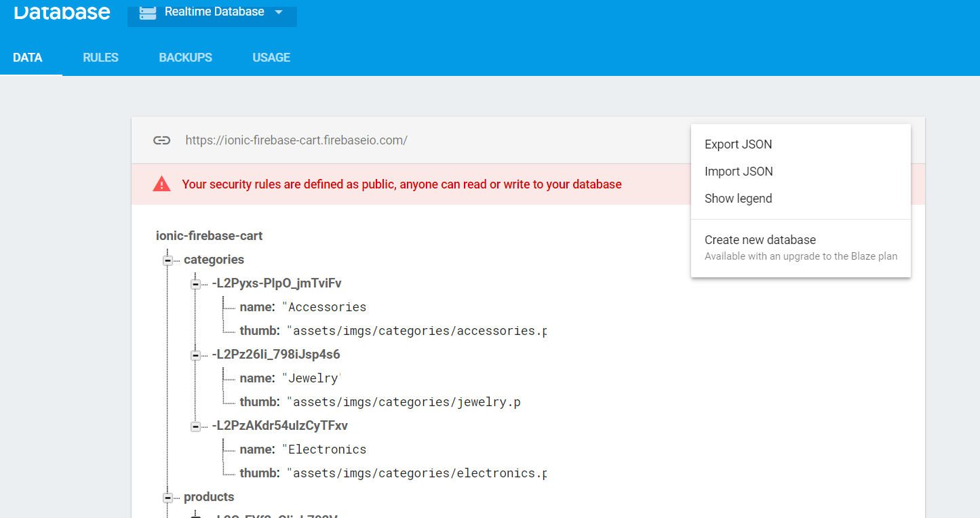The width and height of the screenshot is (980, 518).
Task: Select Create new database option
Action: click(800, 247)
